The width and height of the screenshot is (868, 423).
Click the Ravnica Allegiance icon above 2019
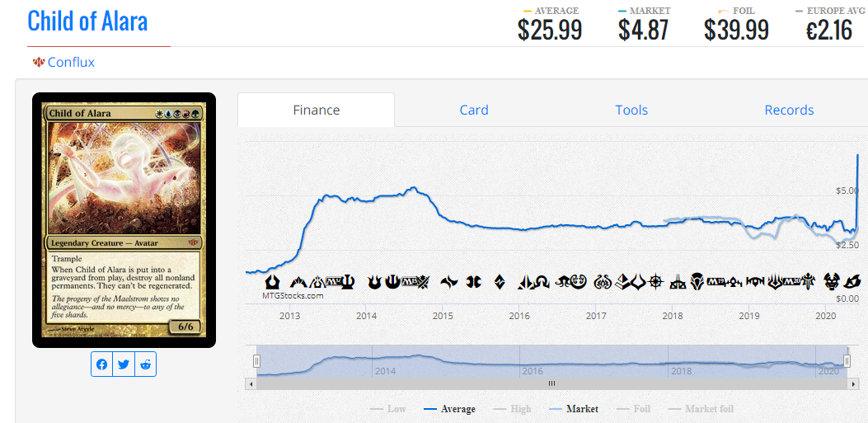tap(755, 282)
